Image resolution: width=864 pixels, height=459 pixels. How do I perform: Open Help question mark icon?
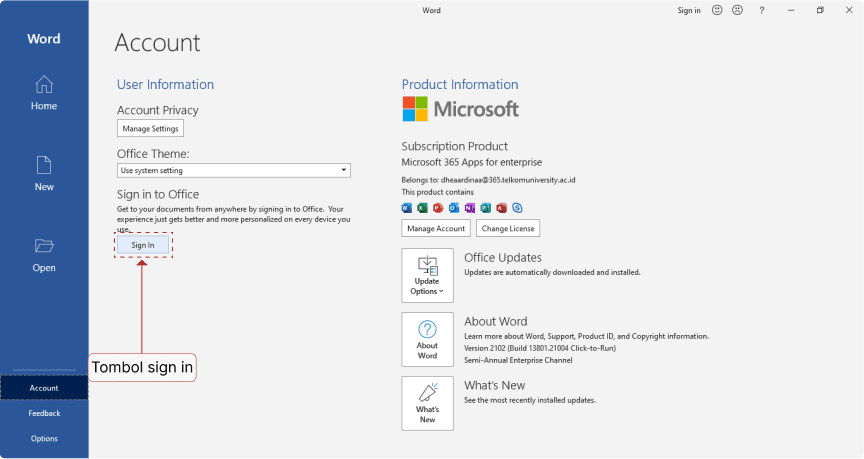(x=762, y=10)
